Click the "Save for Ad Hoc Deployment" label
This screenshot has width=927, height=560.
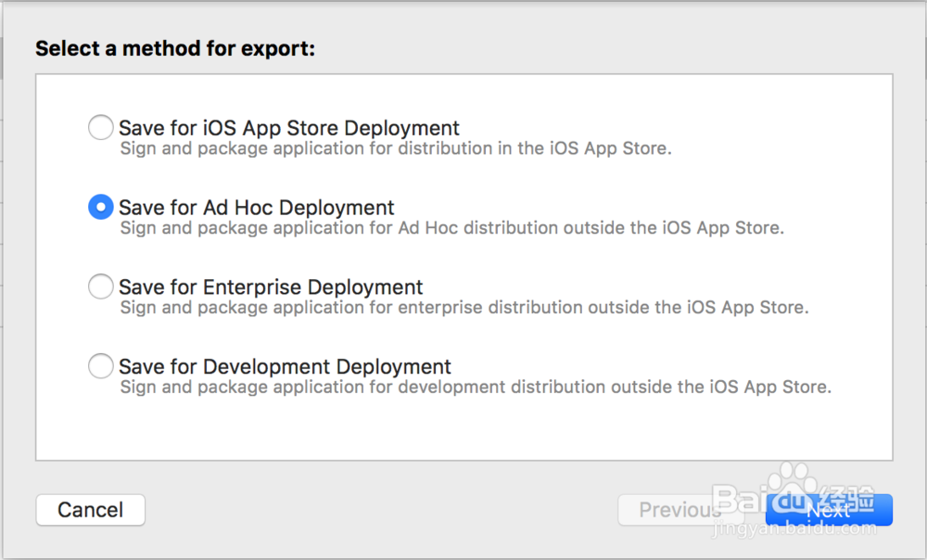click(x=257, y=208)
